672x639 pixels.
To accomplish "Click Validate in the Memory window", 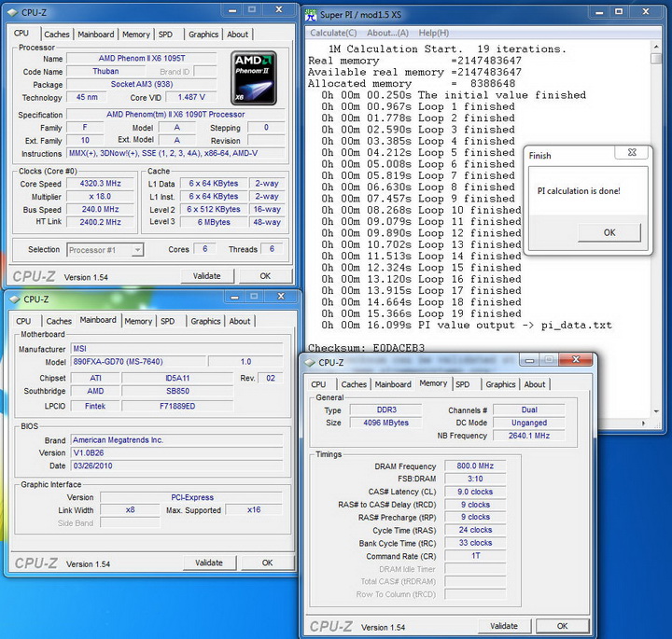I will coord(503,626).
